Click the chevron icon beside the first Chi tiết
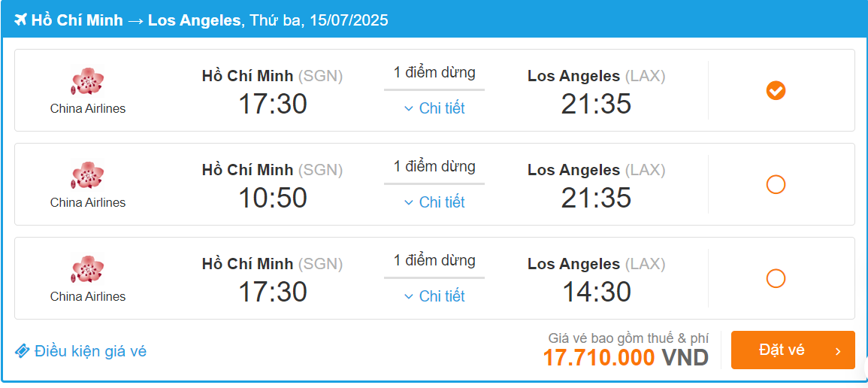Image resolution: width=868 pixels, height=388 pixels. [x=409, y=108]
